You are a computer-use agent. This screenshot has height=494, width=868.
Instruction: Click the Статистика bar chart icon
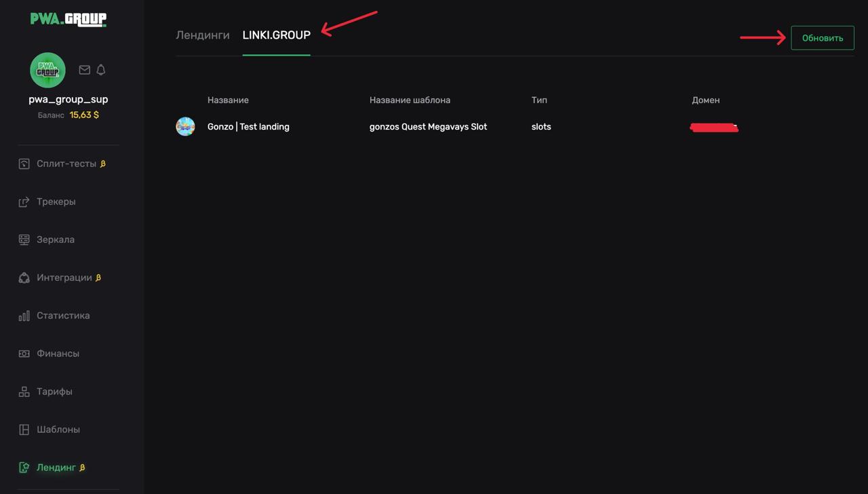click(24, 316)
